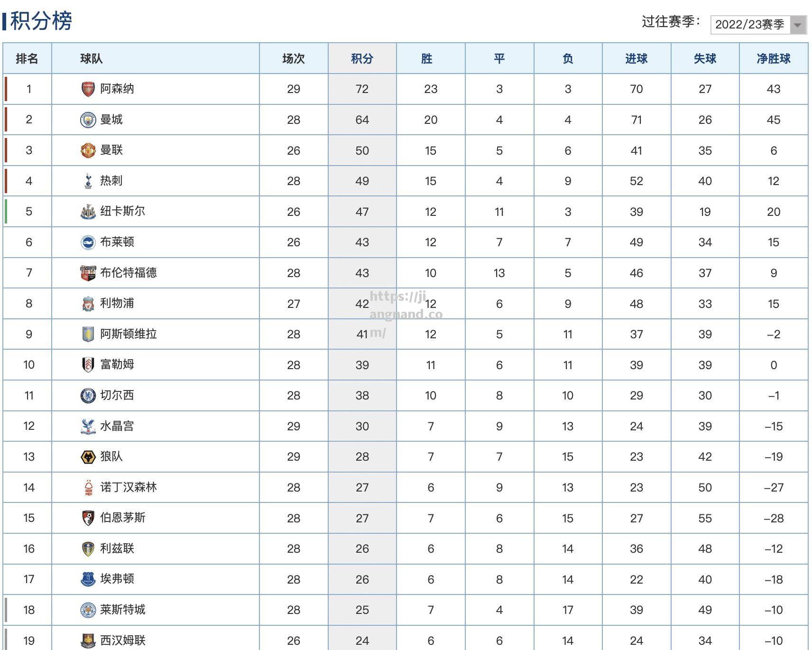
Task: Click 诺丁汉森林's –27 goal difference
Action: [x=774, y=488]
